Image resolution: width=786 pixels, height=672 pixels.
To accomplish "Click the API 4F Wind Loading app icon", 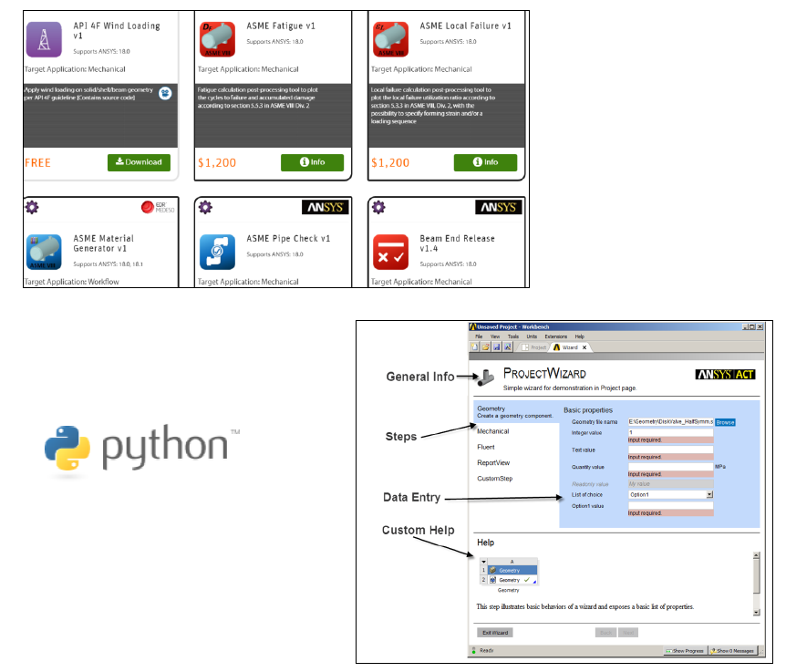I will tap(44, 39).
